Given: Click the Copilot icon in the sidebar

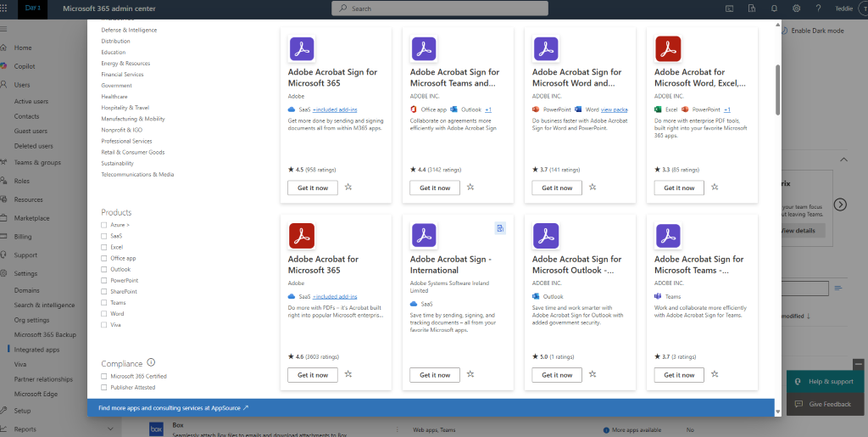Looking at the screenshot, I should [x=3, y=66].
